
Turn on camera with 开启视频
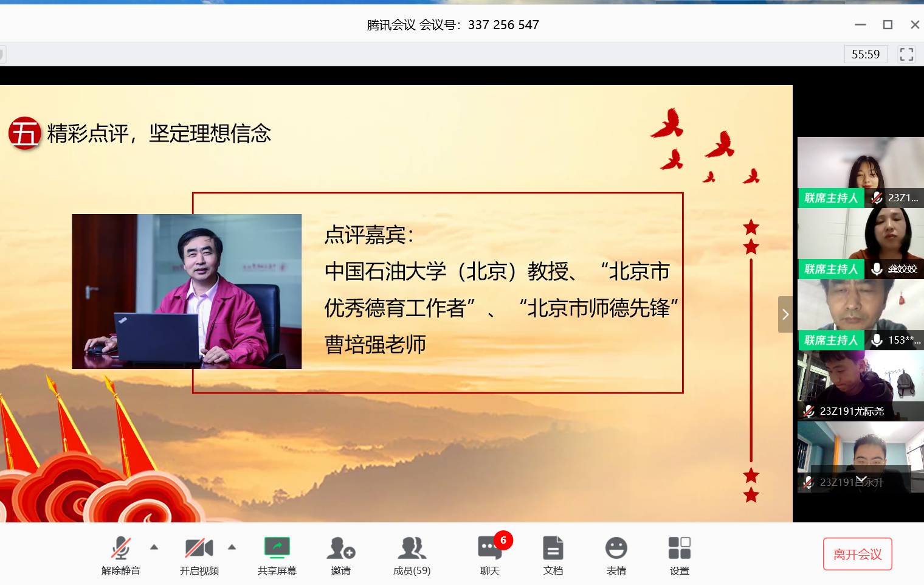[199, 555]
